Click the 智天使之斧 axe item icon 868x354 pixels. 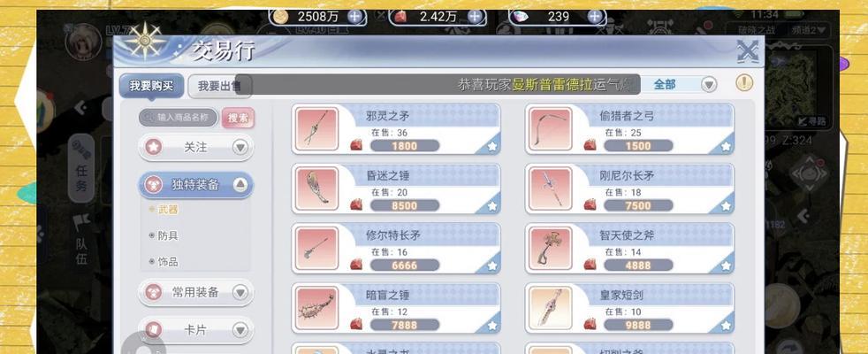[550, 248]
